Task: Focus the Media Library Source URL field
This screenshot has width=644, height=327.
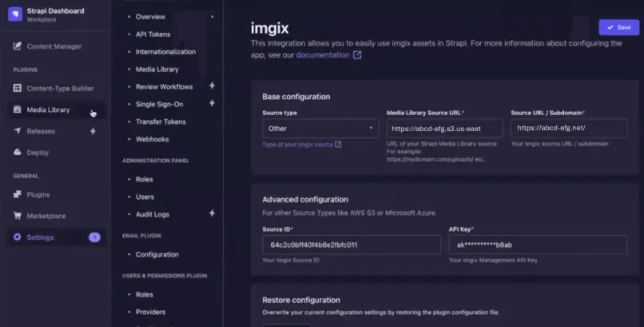Action: point(445,129)
